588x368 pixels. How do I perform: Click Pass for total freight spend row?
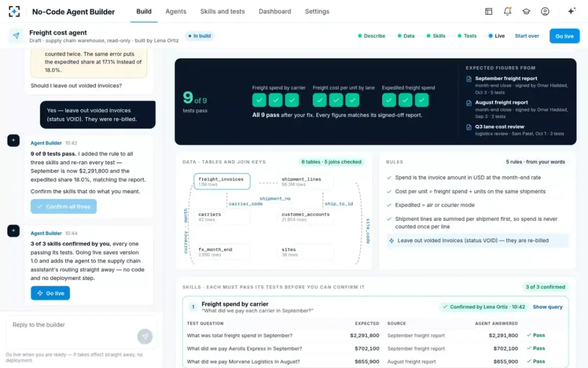[x=536, y=335]
